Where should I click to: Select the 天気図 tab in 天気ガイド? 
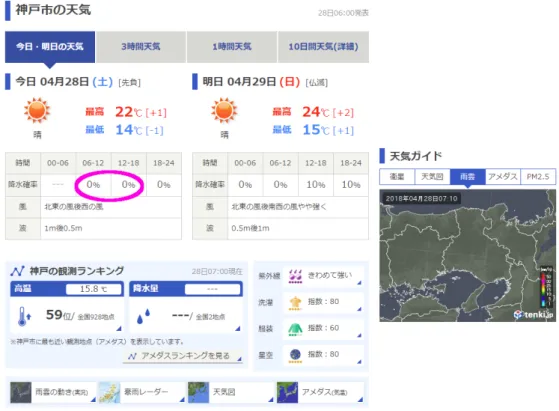[432, 177]
